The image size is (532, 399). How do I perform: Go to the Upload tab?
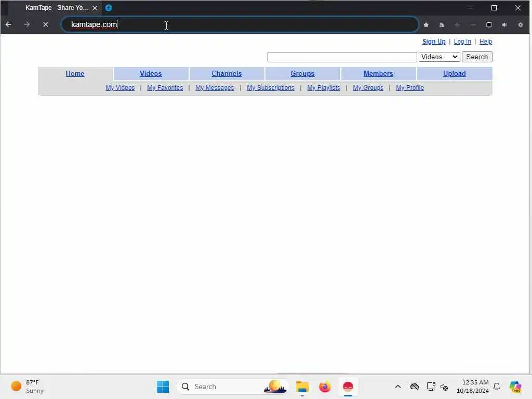(454, 74)
